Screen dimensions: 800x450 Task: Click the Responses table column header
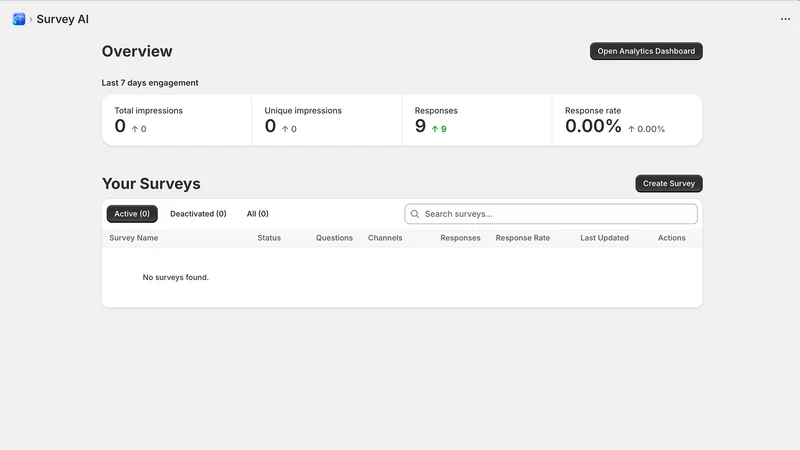pyautogui.click(x=460, y=238)
